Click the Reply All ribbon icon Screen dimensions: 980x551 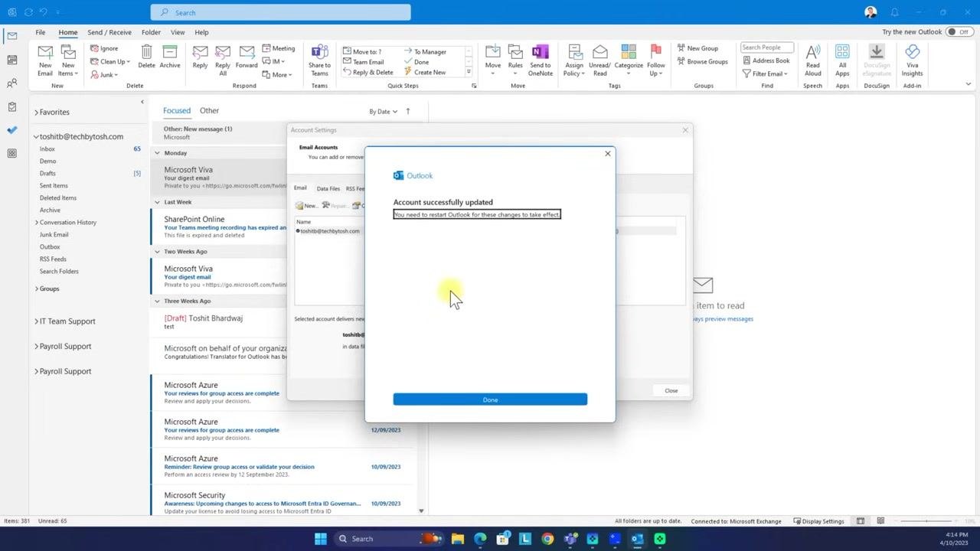223,60
